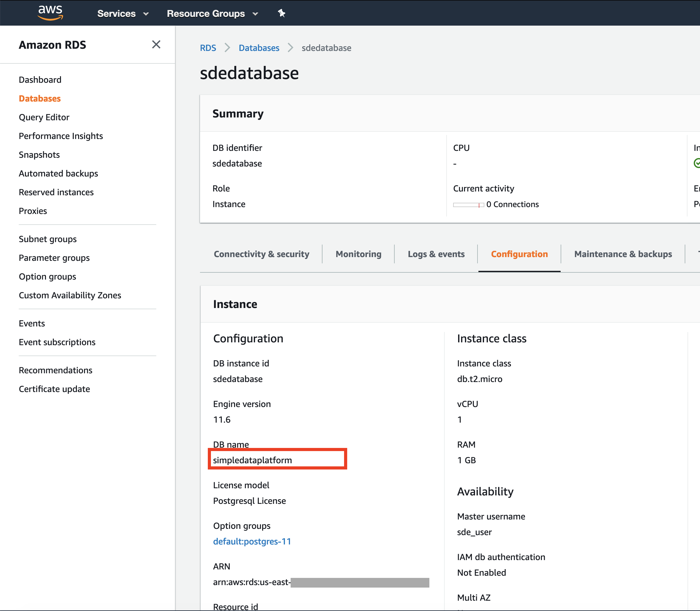Viewport: 700px width, 611px height.
Task: Click Databases breadcrumb link
Action: click(x=259, y=48)
